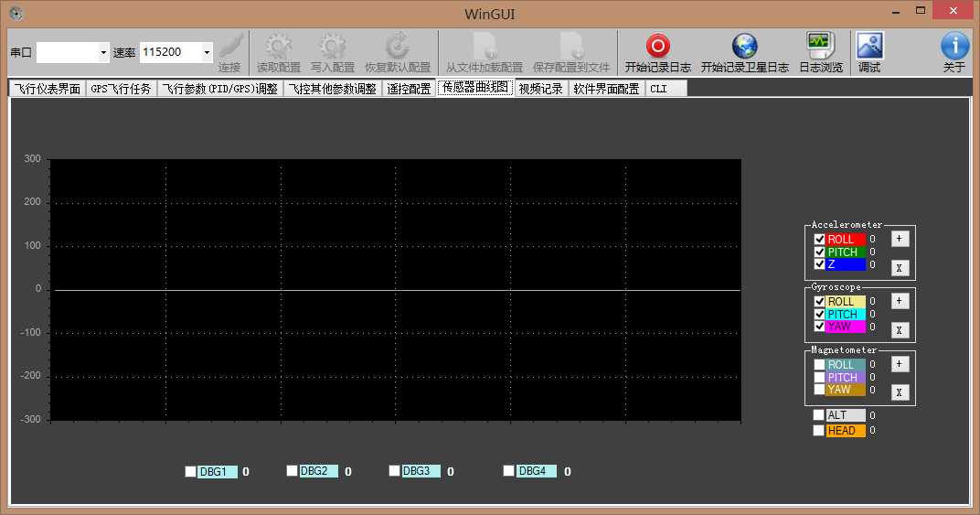Screen dimensions: 980x515
Task: Select the 传感器曲线图 tab
Action: click(475, 88)
